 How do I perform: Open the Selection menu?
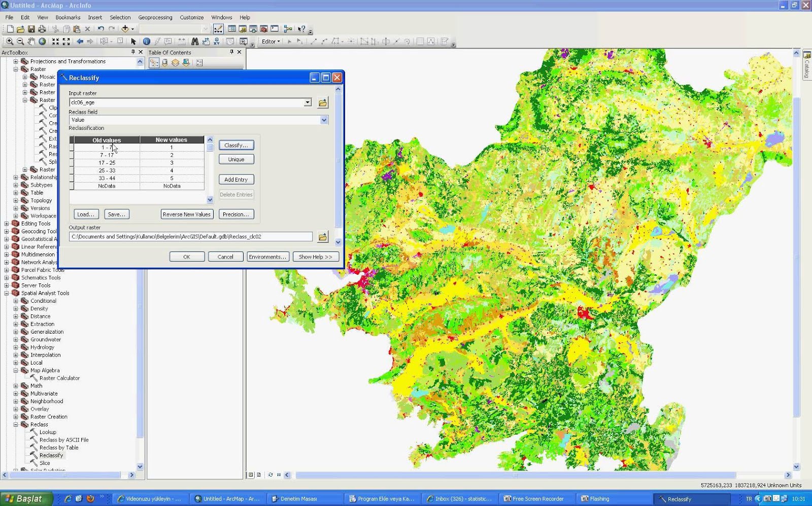(120, 17)
